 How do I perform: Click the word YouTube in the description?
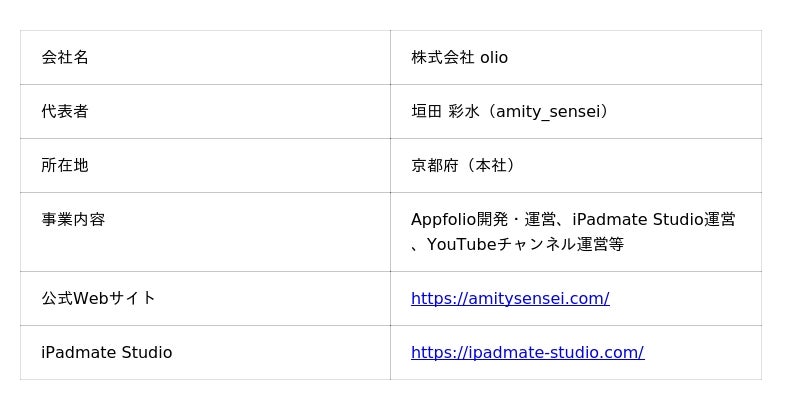pos(461,244)
